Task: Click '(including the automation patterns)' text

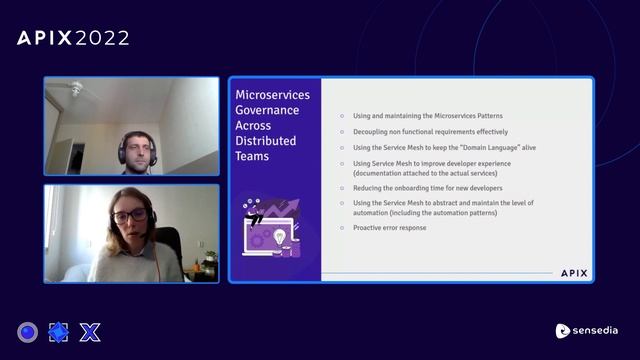Action: [x=443, y=213]
